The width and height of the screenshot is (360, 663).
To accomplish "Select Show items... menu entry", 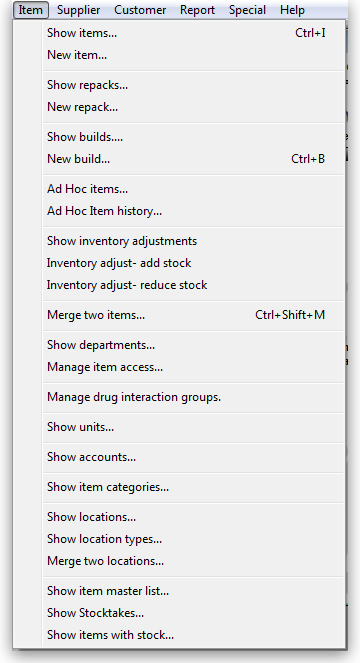I will click(x=193, y=33).
